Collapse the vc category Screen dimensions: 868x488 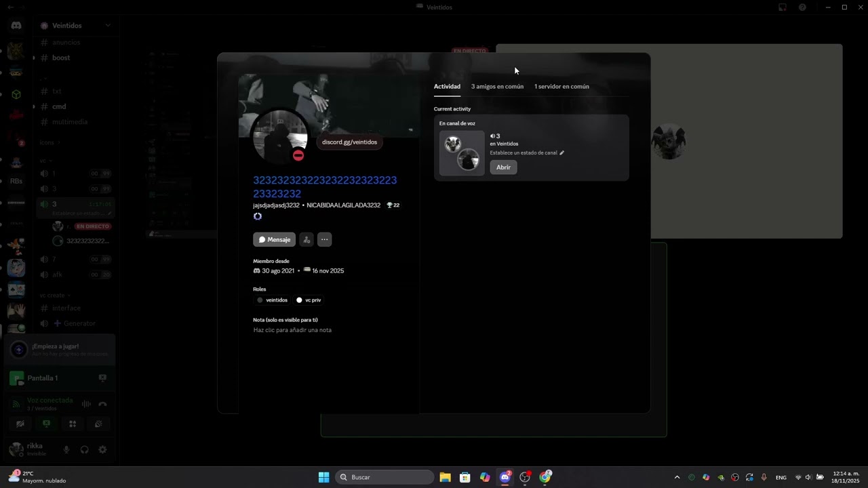coord(46,161)
